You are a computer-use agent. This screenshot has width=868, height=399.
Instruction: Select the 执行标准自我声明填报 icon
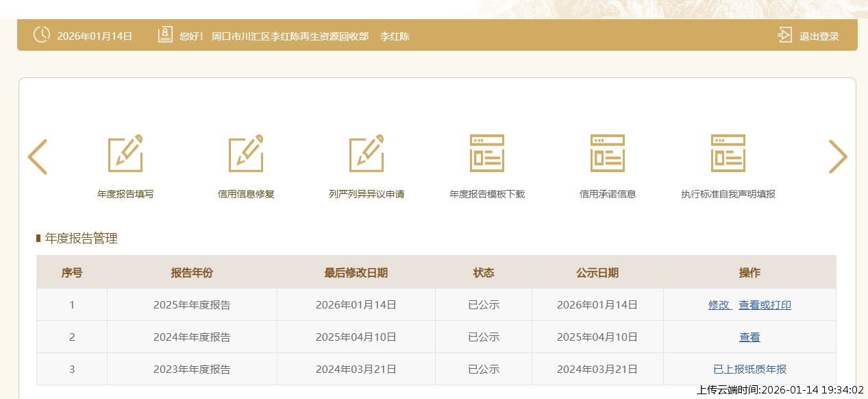[x=728, y=154]
